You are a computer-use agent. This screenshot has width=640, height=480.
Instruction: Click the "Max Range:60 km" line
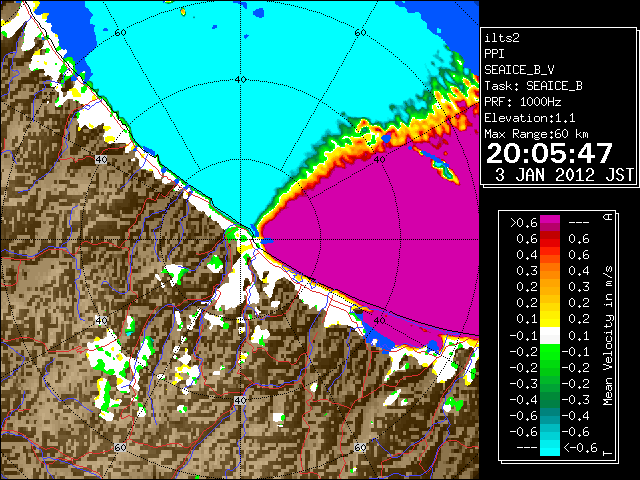tap(536, 134)
